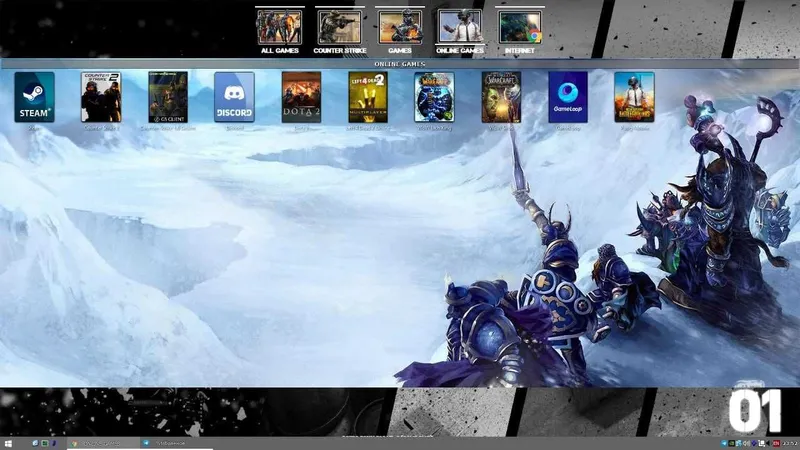This screenshot has width=800, height=450.
Task: Open the Warcraft orc cover tile
Action: tap(501, 97)
